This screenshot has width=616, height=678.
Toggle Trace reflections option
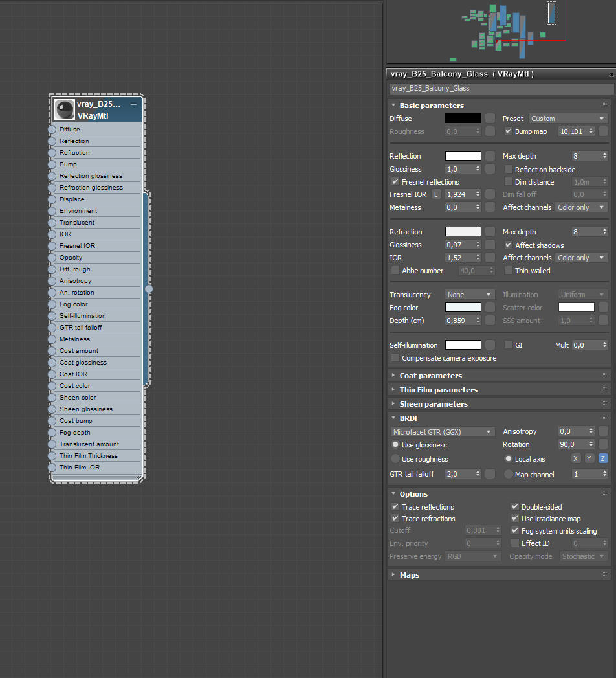pos(395,507)
